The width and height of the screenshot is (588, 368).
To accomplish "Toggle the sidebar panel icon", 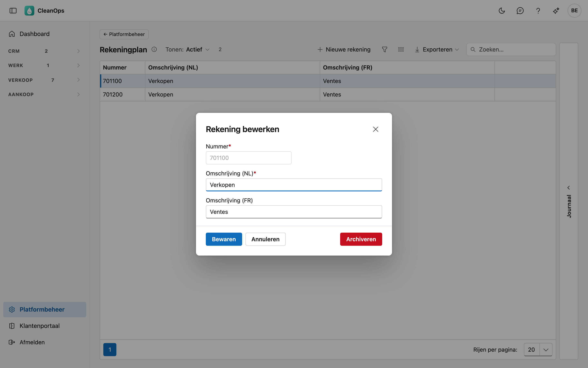I will pos(13,10).
